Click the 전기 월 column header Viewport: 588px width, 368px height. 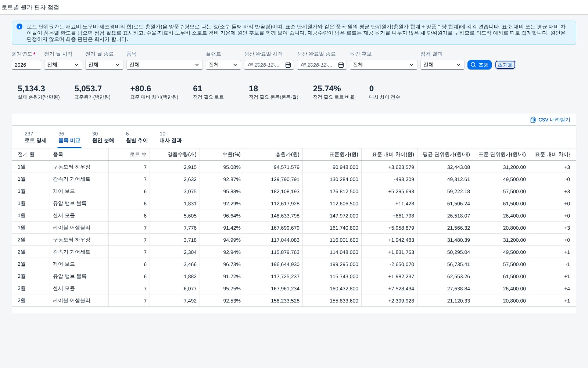point(31,155)
